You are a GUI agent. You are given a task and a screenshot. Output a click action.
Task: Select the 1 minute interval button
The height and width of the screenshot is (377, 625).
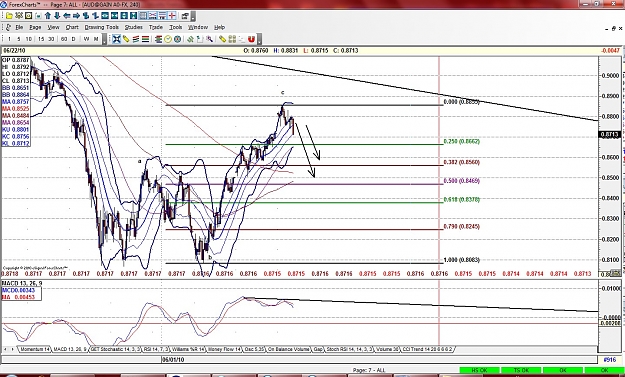tap(9, 39)
